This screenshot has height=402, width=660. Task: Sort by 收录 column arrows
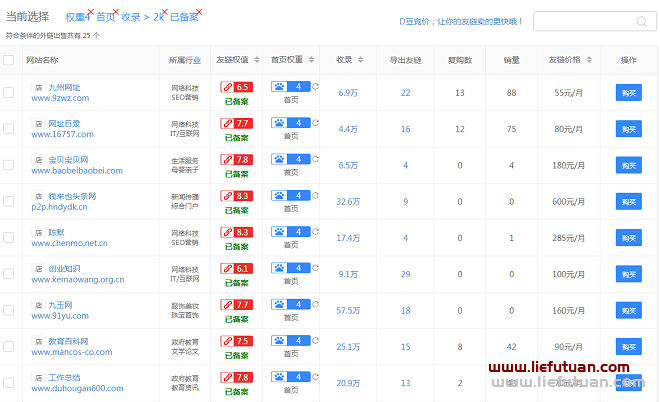point(361,60)
